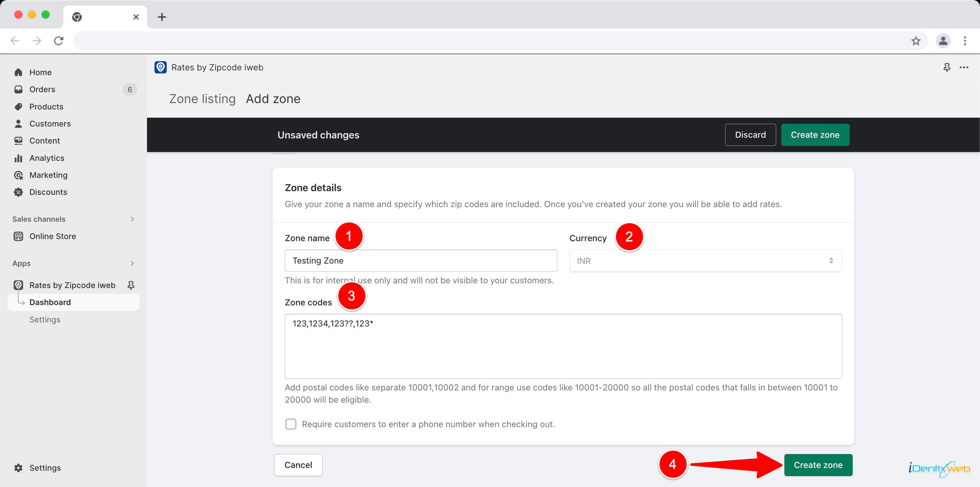Open Orders via its inbox icon
The width and height of the screenshot is (980, 487).
tap(18, 89)
